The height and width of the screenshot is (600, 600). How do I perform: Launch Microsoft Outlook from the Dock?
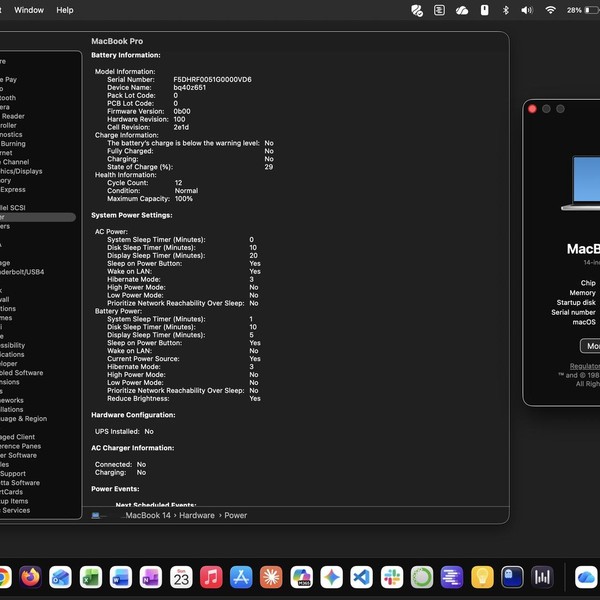click(60, 577)
